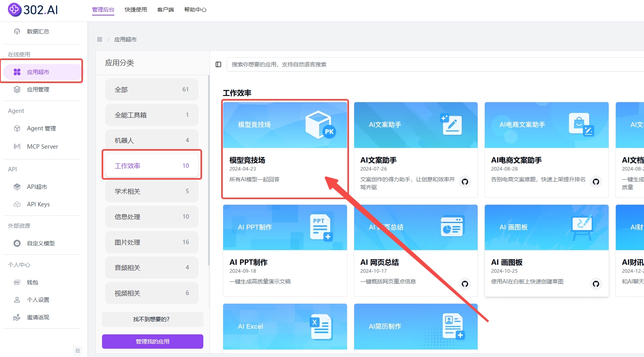Image resolution: width=644 pixels, height=357 pixels.
Task: Click the PPT document icon on AI PPT制作
Action: (x=320, y=227)
